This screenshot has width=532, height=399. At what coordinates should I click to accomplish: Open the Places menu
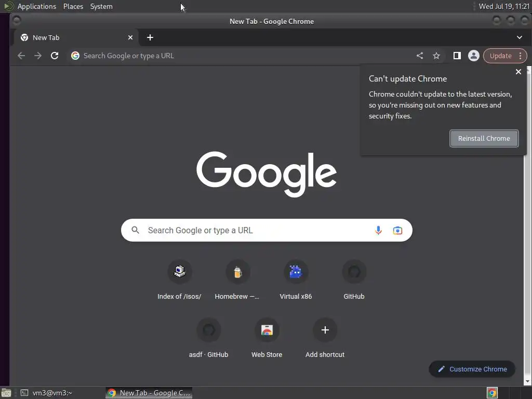pos(73,6)
